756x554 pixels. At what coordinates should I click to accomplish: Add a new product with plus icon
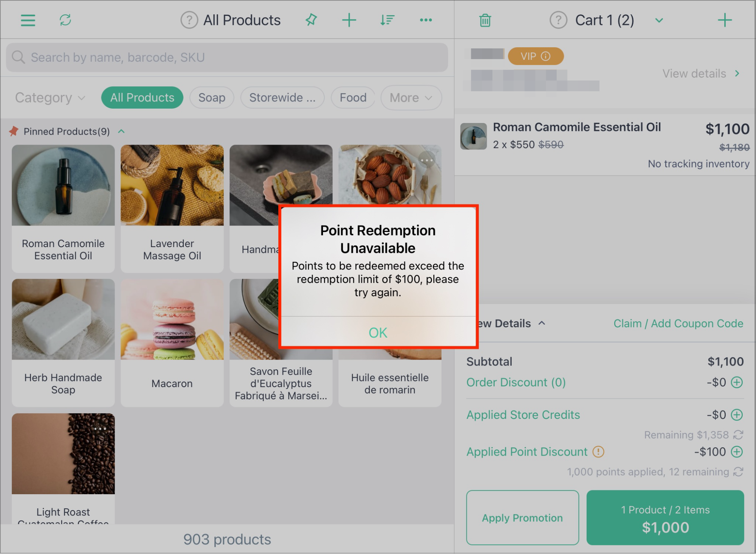tap(349, 20)
